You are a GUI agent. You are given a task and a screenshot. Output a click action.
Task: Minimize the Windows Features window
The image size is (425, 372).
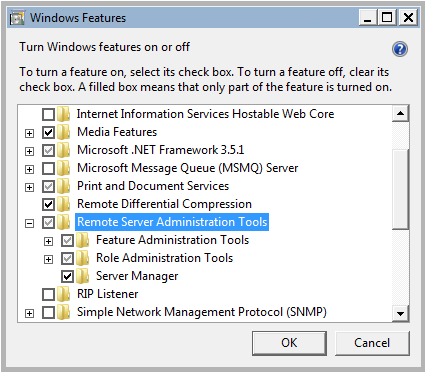coord(368,17)
